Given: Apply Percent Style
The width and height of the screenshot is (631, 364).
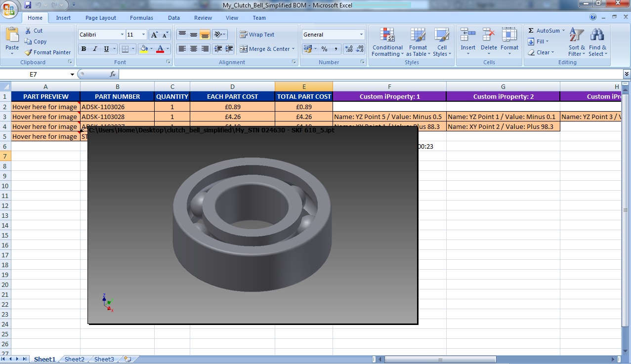Looking at the screenshot, I should pyautogui.click(x=324, y=49).
